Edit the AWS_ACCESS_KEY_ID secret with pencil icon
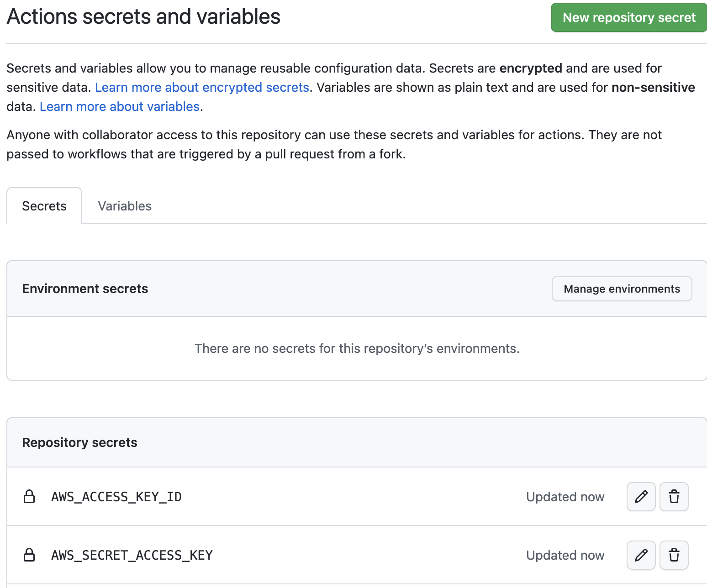Screen dimensions: 707x588 (x=641, y=497)
